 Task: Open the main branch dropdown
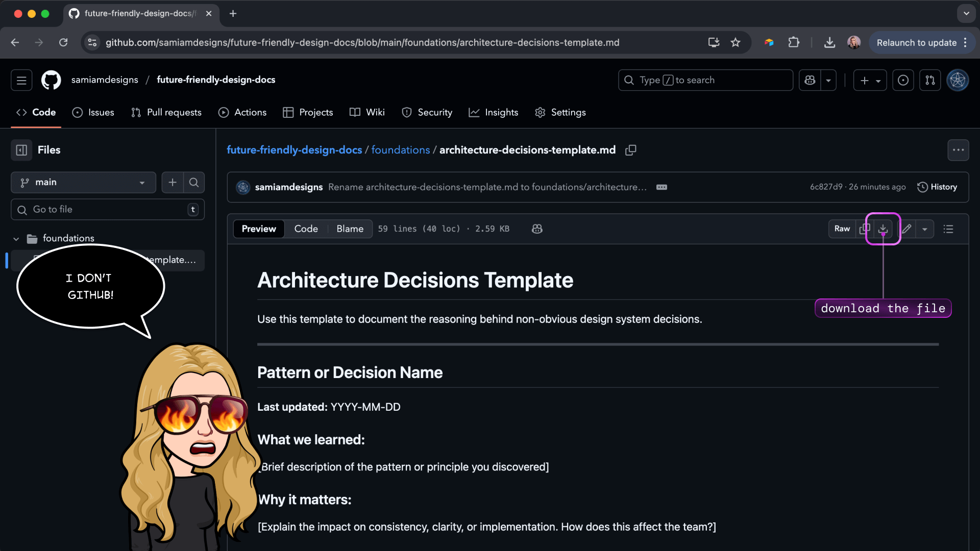83,182
